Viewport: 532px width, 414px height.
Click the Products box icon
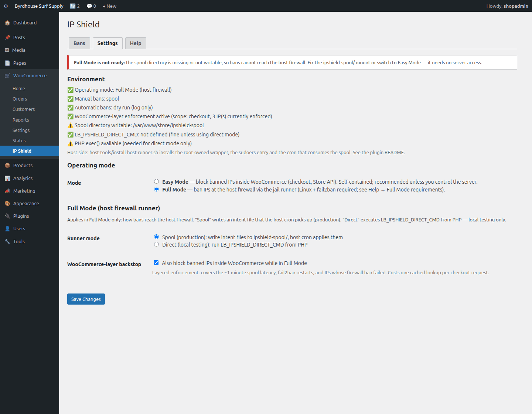pos(7,166)
